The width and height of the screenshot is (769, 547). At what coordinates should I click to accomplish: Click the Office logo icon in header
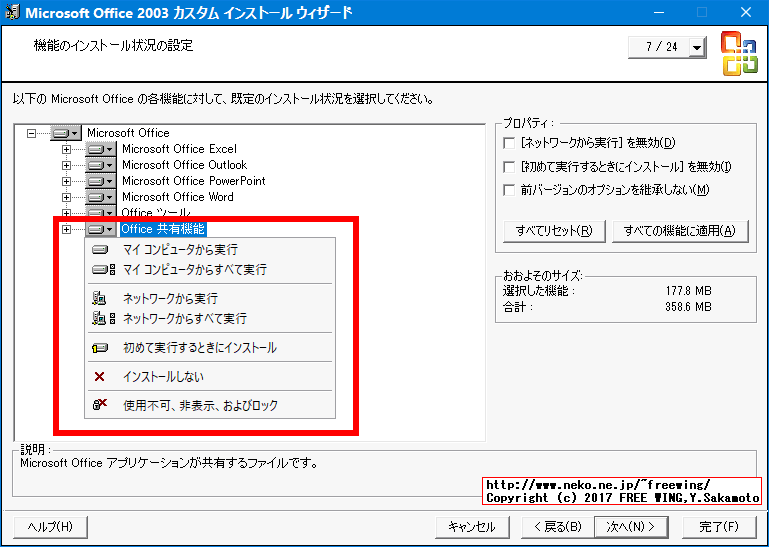(739, 53)
